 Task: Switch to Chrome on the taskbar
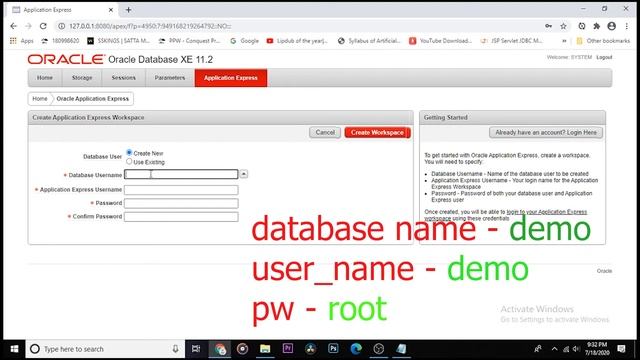(x=220, y=349)
